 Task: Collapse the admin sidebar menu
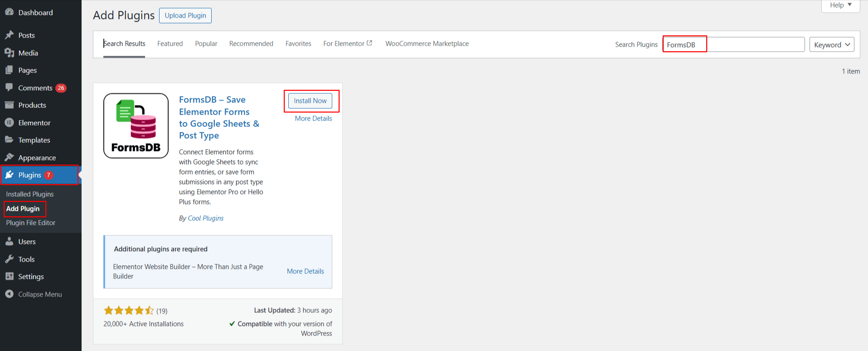point(34,294)
